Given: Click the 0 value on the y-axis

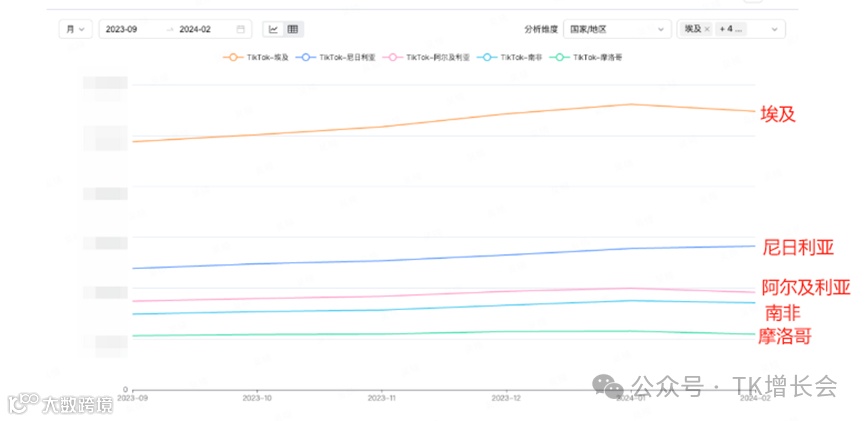Looking at the screenshot, I should pyautogui.click(x=125, y=389).
